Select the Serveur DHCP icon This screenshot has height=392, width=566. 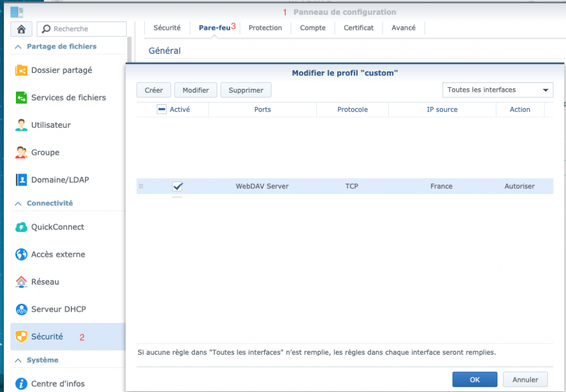click(x=22, y=309)
